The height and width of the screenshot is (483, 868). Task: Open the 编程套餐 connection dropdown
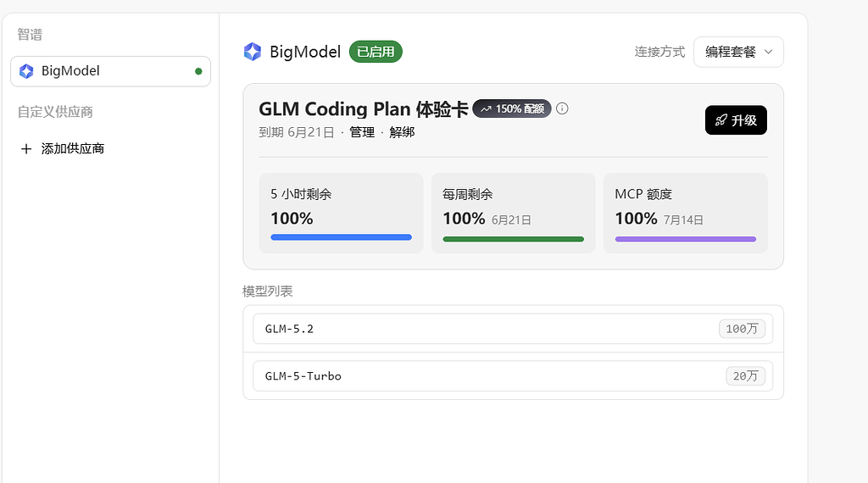point(738,52)
